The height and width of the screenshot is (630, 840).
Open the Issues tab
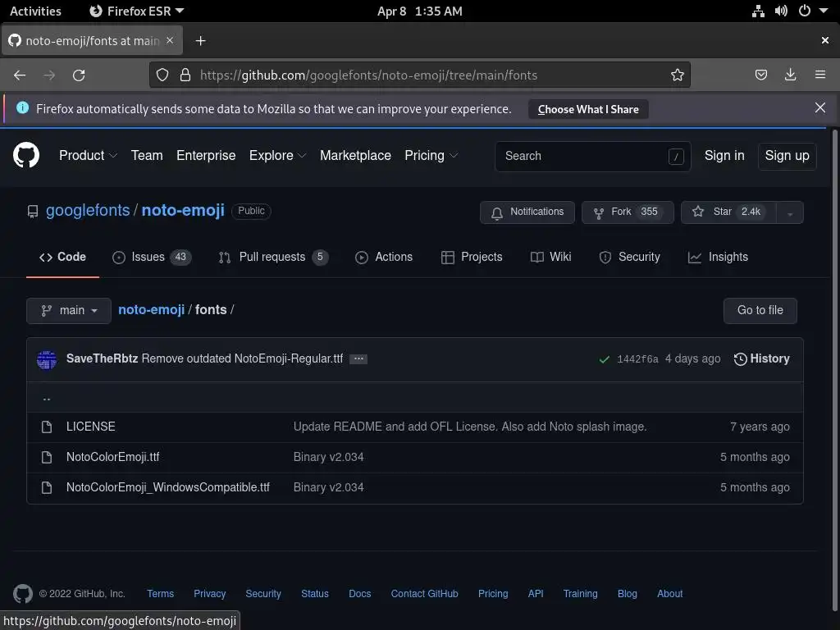(x=152, y=257)
